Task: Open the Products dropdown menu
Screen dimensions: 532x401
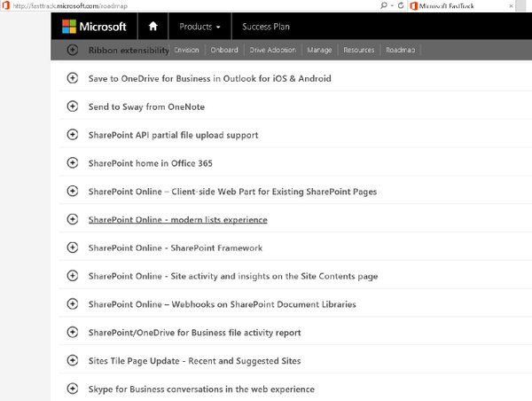Action: [x=199, y=27]
